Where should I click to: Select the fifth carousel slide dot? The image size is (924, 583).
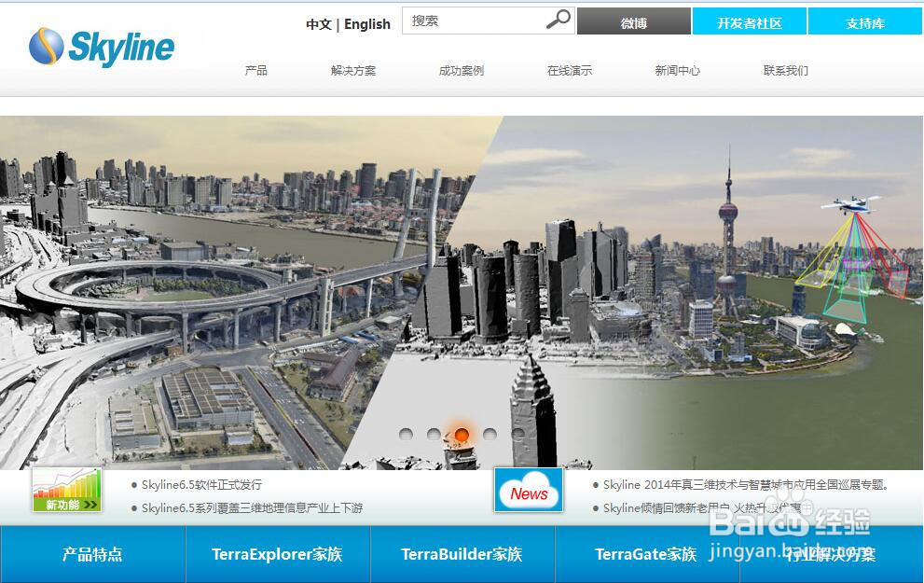point(518,435)
